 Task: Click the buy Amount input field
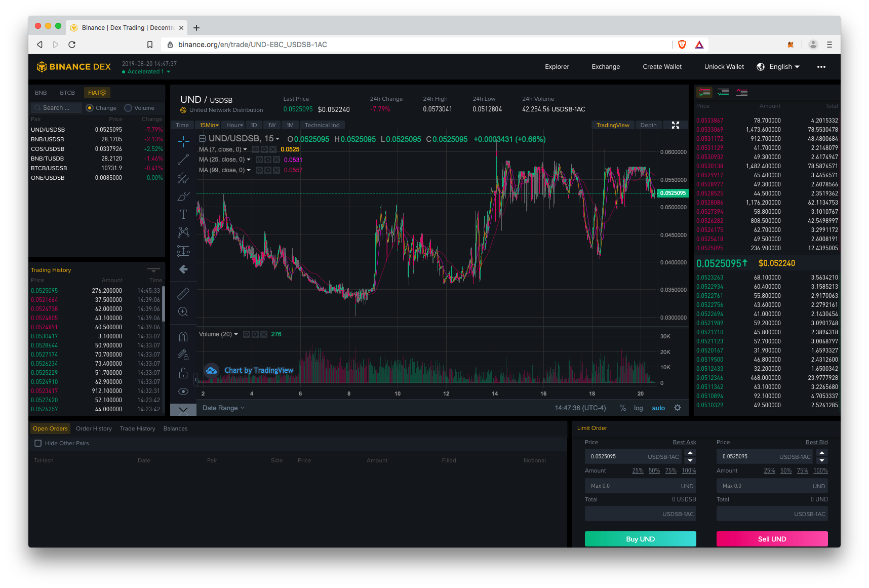640,486
